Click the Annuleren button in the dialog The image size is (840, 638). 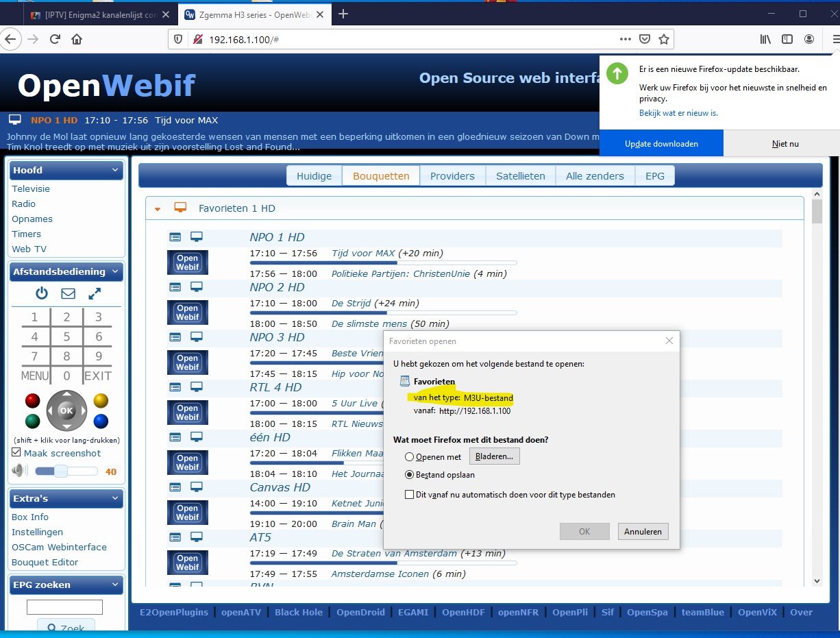(x=643, y=531)
